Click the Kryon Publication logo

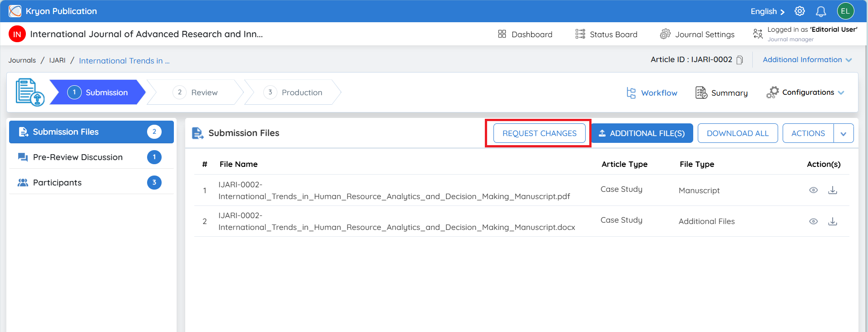coord(15,11)
